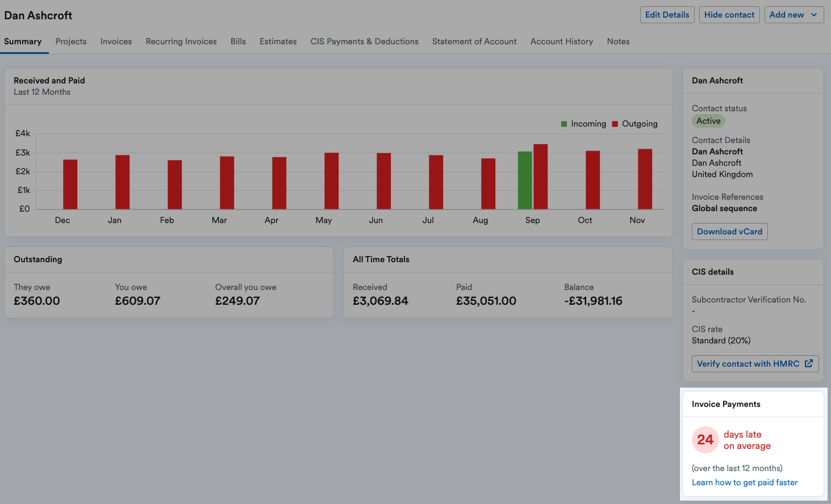Download the contact vCard
Viewport: 831px width, 504px height.
click(x=730, y=232)
